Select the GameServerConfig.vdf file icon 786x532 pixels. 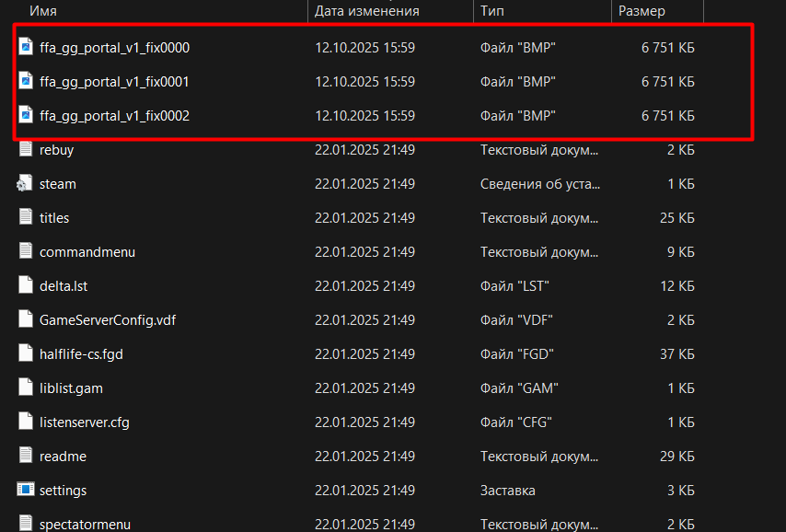(25, 319)
